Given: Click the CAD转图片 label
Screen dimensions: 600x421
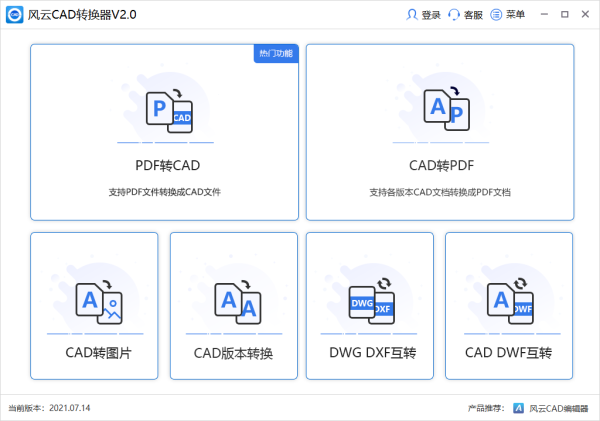Looking at the screenshot, I should pos(98,352).
